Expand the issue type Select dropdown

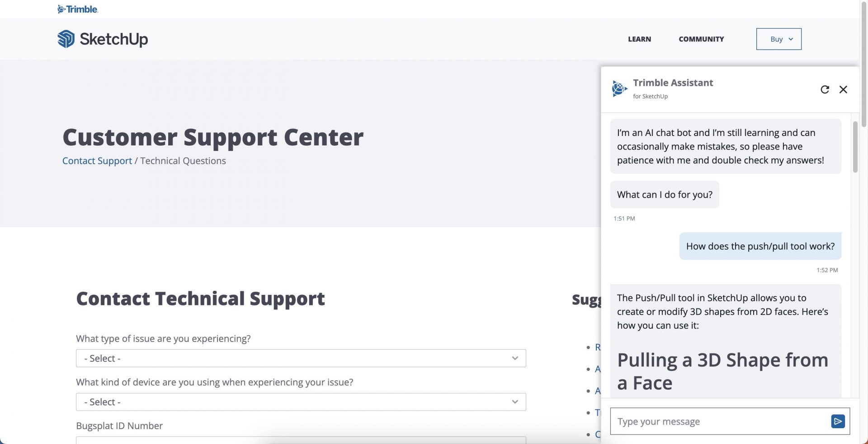tap(301, 358)
